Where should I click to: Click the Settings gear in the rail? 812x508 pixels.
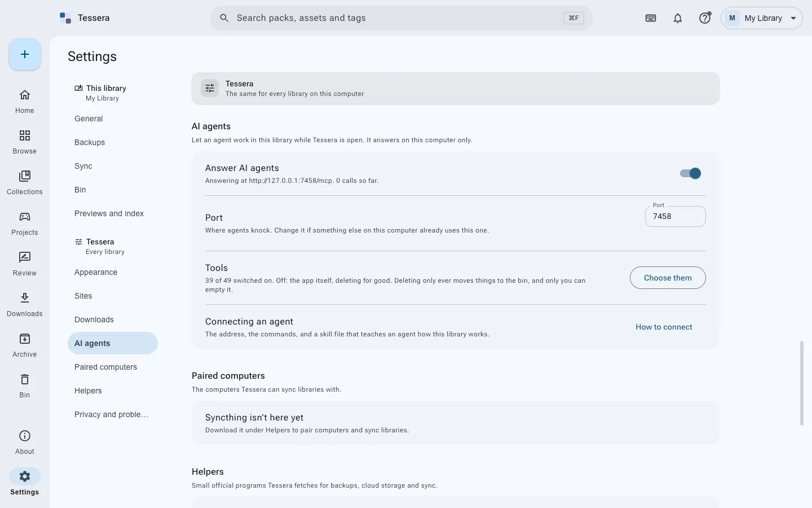[25, 476]
